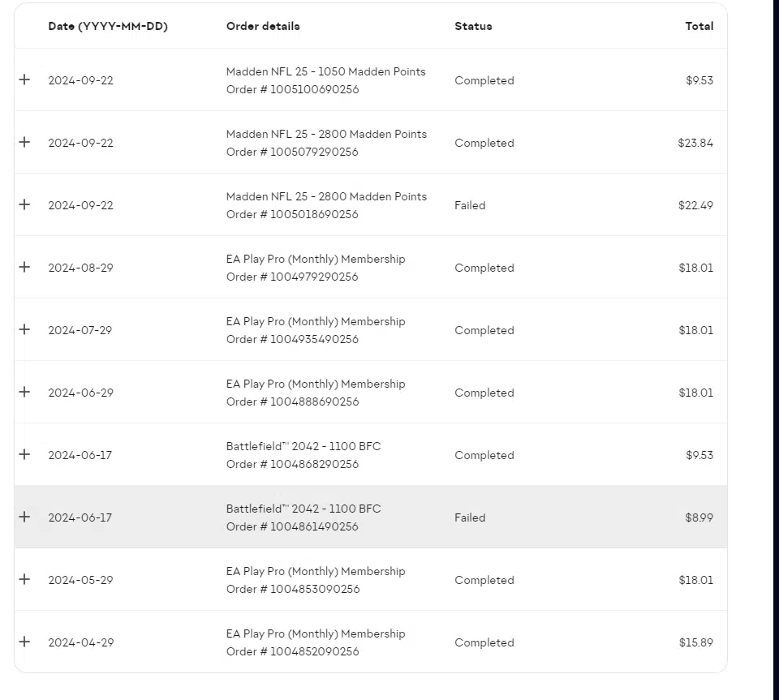Expand the 2024-08-29 EA Play Pro order
Image resolution: width=779 pixels, height=700 pixels.
24,267
